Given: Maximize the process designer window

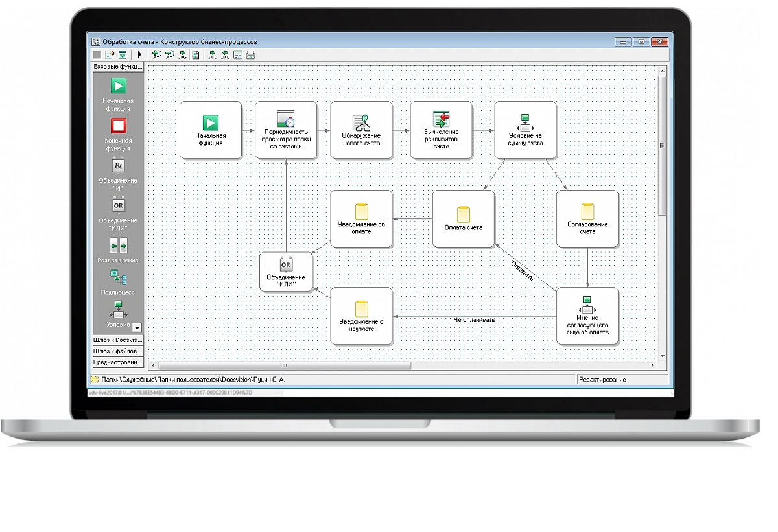Looking at the screenshot, I should tap(641, 41).
